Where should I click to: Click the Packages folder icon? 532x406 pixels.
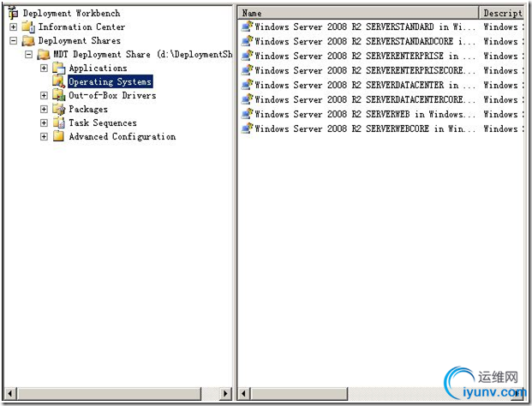[x=59, y=110]
